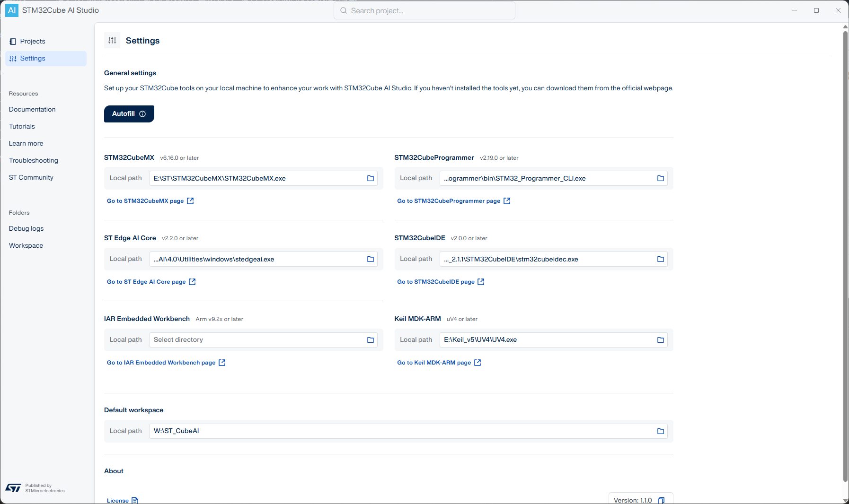Click the sliders icon beside the Settings heading

coord(112,41)
